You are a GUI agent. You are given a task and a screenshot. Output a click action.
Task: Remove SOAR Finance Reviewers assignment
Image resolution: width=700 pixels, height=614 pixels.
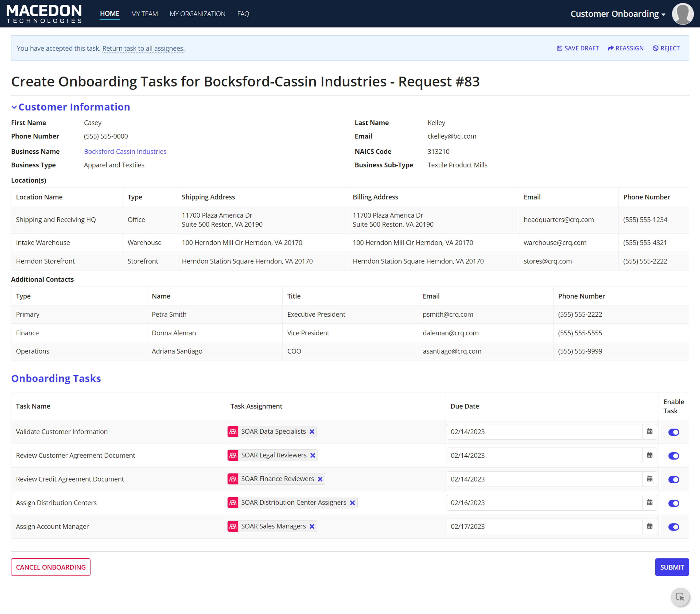click(320, 479)
